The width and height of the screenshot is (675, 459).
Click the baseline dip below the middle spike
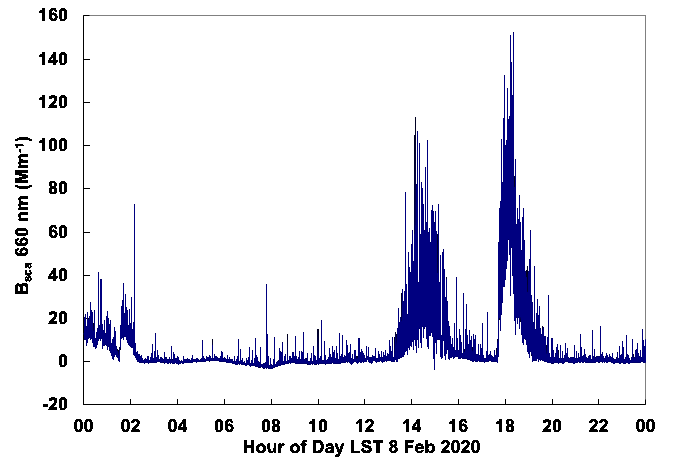click(x=268, y=367)
